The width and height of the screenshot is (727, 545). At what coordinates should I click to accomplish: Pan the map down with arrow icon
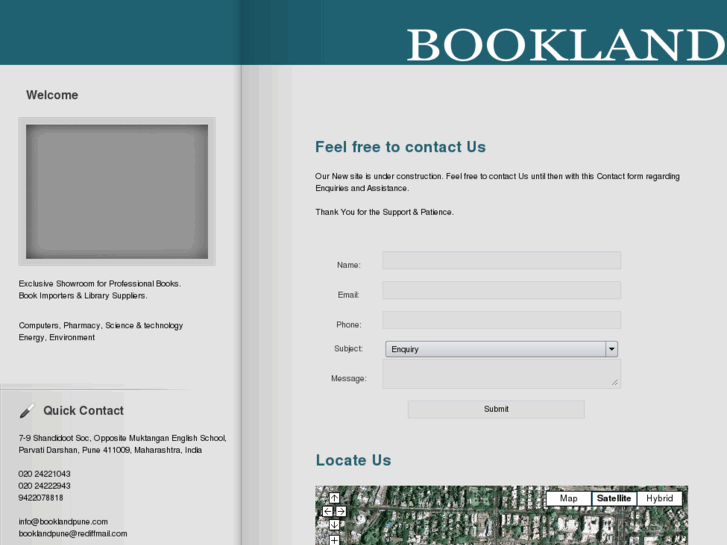(334, 525)
